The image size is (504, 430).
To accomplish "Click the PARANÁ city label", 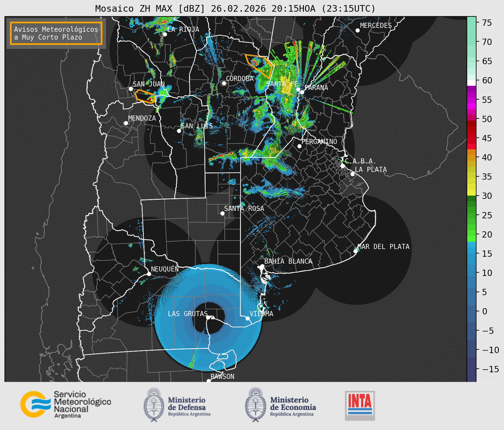I will point(316,88).
